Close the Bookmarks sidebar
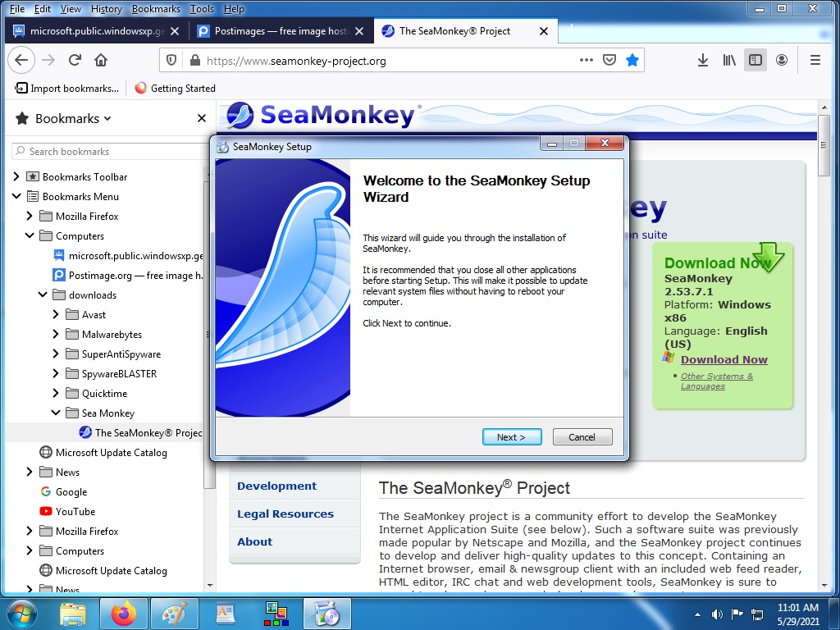The width and height of the screenshot is (840, 630). click(202, 118)
